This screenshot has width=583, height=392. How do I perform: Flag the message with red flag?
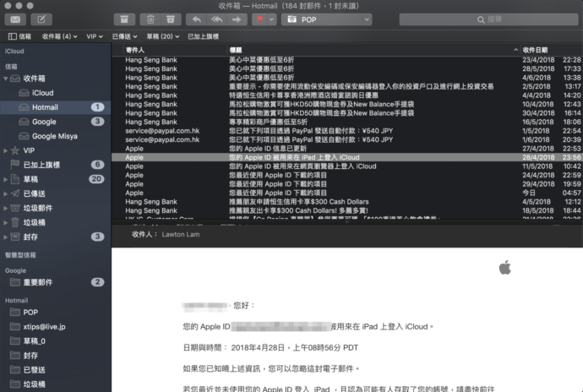(260, 19)
